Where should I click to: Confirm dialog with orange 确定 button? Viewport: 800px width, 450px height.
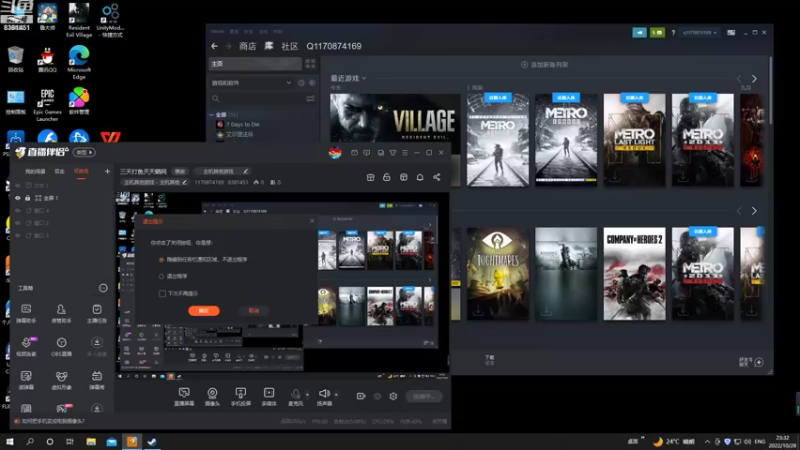click(204, 311)
